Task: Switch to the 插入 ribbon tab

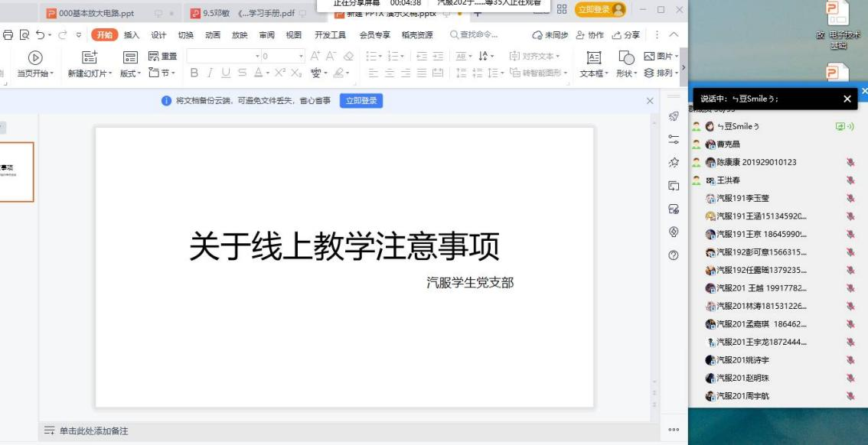Action: coord(132,35)
